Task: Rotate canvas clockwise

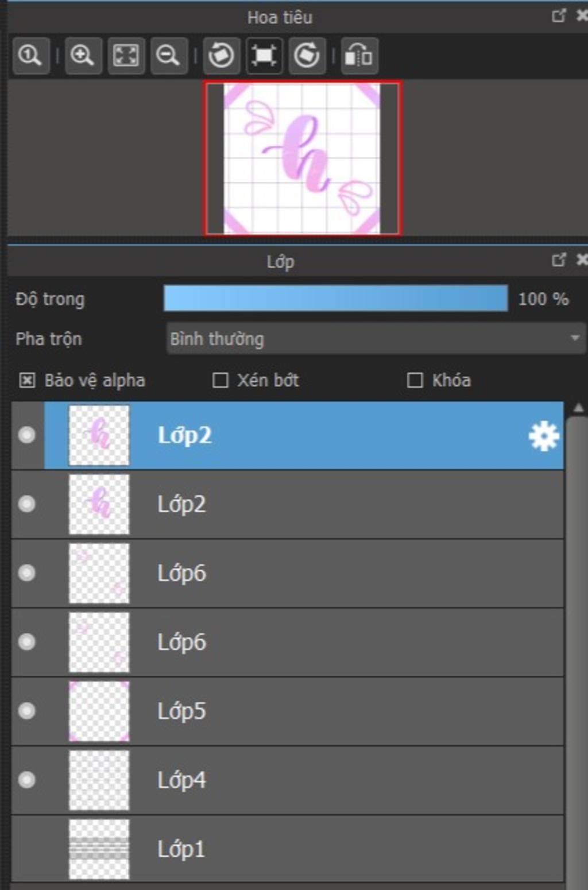Action: click(x=307, y=56)
